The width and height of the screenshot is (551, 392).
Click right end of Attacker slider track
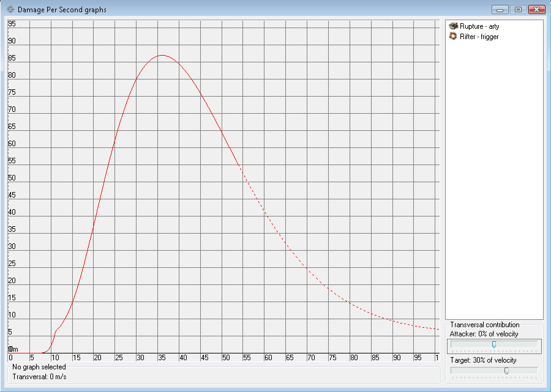(x=535, y=345)
